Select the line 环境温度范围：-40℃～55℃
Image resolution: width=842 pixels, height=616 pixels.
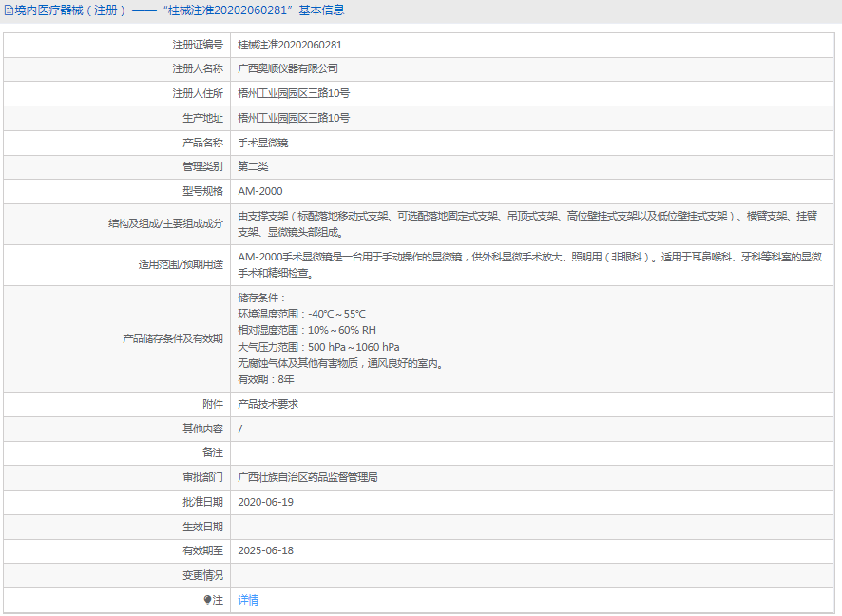coord(302,314)
